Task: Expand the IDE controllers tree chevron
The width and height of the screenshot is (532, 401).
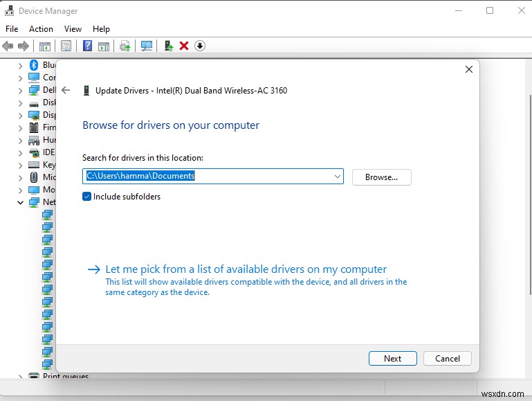Action: 20,153
